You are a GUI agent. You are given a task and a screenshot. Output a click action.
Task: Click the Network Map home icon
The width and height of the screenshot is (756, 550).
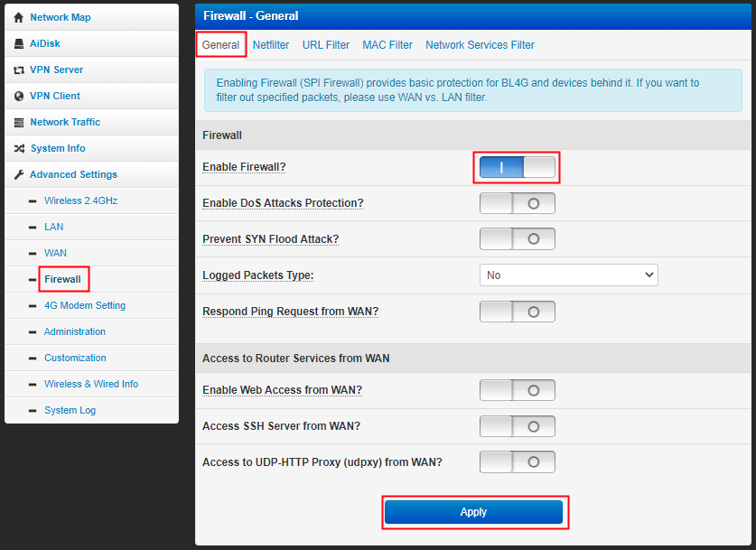19,17
